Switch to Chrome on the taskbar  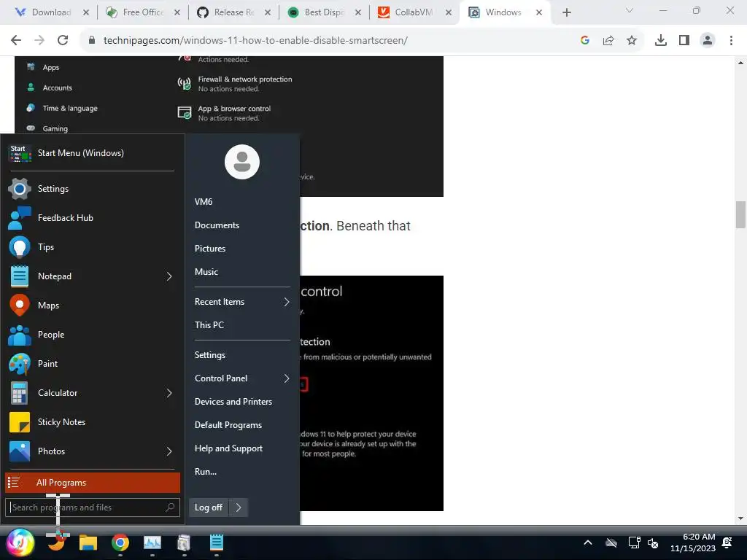tap(120, 542)
